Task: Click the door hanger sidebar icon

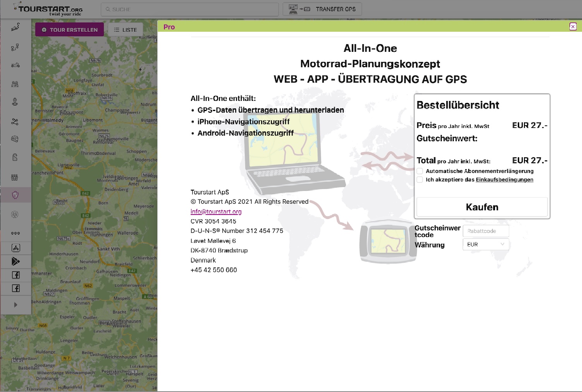Action: (15, 157)
